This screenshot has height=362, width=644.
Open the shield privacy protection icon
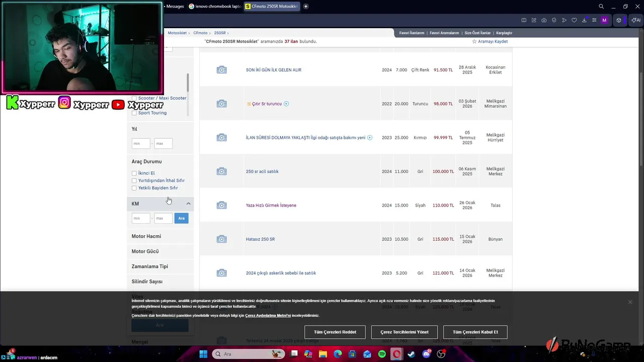[x=554, y=20]
